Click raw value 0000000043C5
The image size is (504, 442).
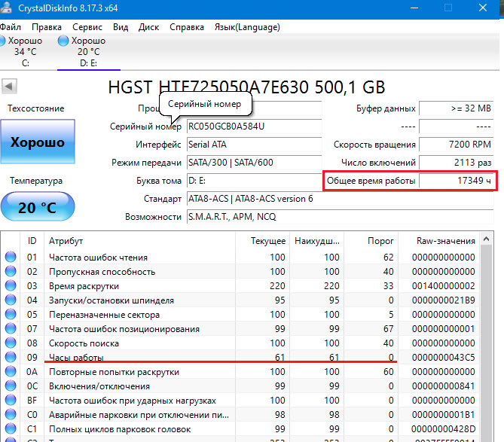(443, 357)
